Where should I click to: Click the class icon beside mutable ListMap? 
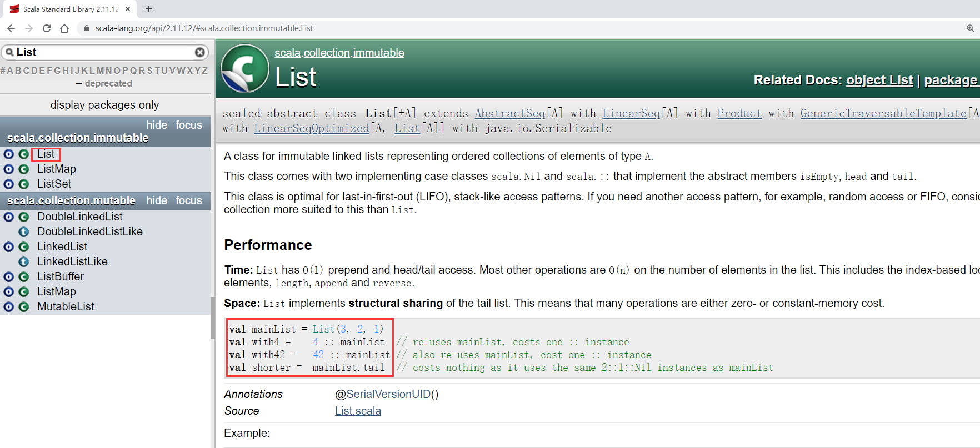pos(23,292)
